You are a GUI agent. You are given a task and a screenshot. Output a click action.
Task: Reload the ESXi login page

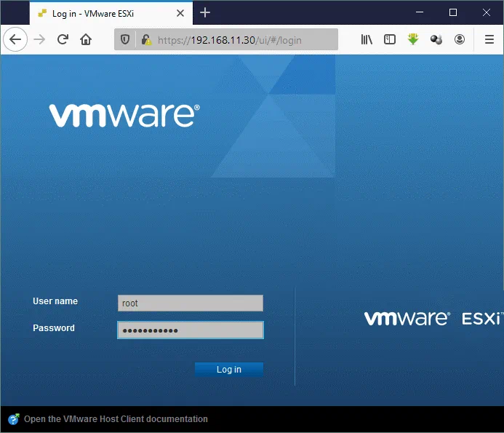click(x=63, y=40)
